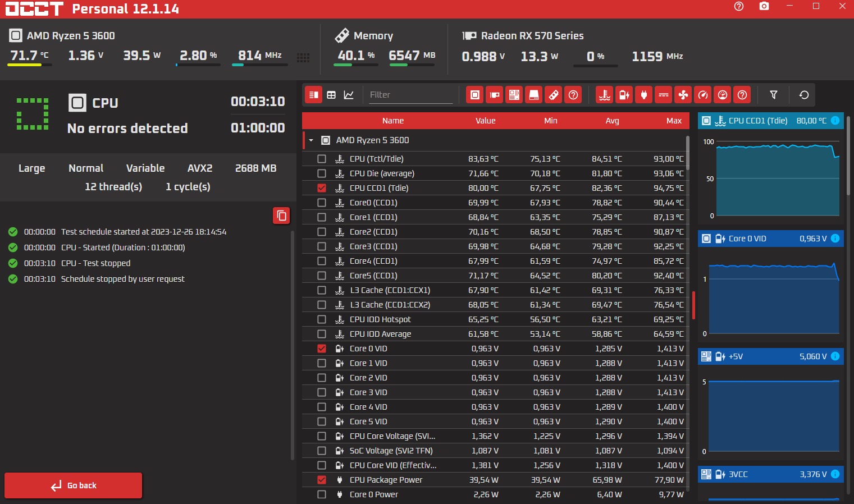Image resolution: width=854 pixels, height=504 pixels.
Task: Click the graphs panel vertical scrollbar
Action: click(848, 155)
